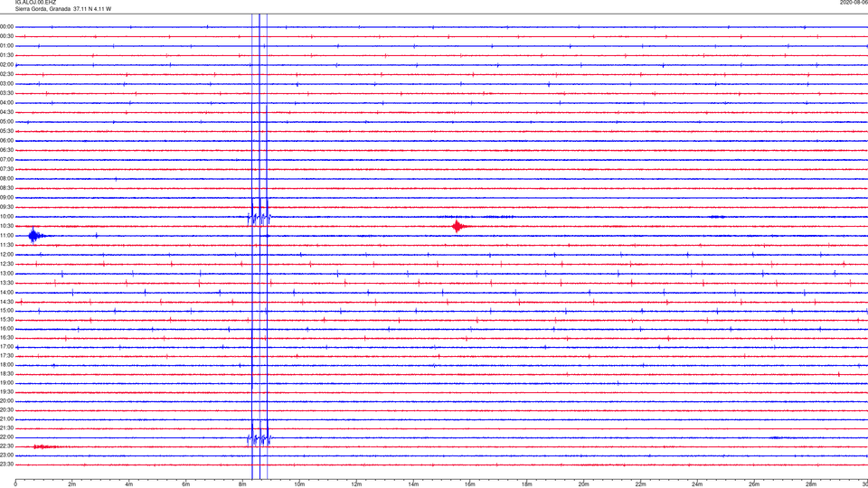Select the 10:00 time label
This screenshot has height=488, width=868.
pos(6,216)
